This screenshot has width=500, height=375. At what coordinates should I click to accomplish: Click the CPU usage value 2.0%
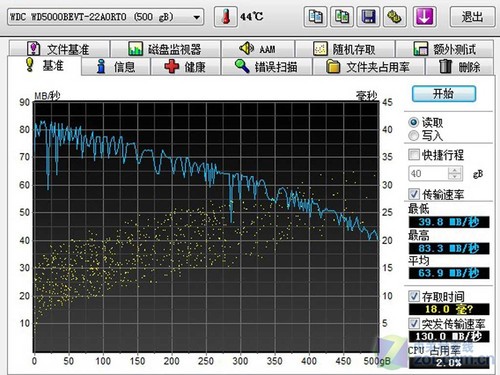coord(449,363)
